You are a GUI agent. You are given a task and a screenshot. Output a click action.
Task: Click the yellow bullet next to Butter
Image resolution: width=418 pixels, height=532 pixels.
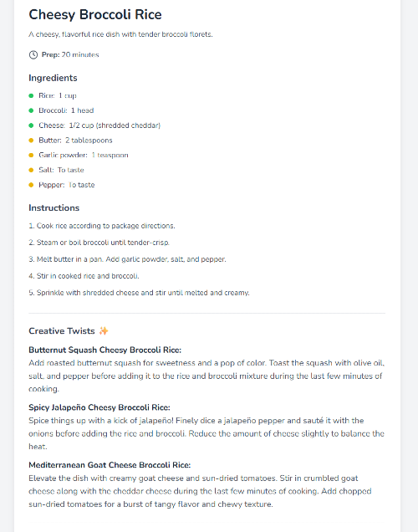pyautogui.click(x=31, y=141)
